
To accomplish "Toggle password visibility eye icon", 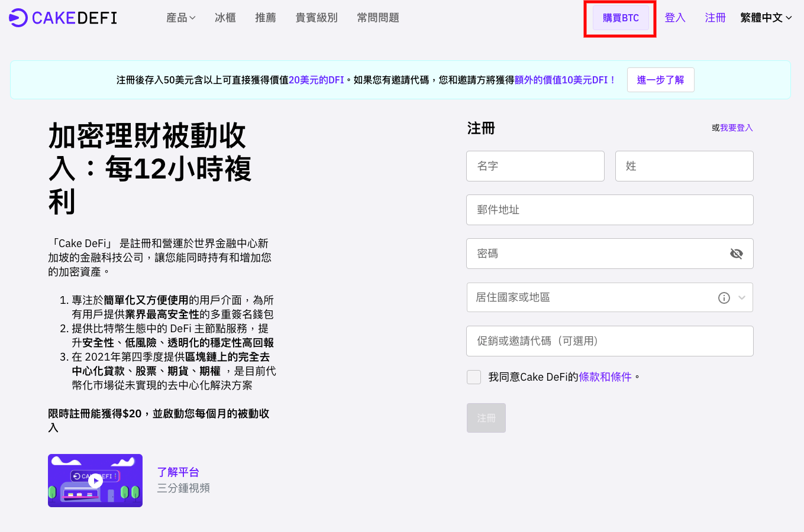I will pyautogui.click(x=736, y=254).
